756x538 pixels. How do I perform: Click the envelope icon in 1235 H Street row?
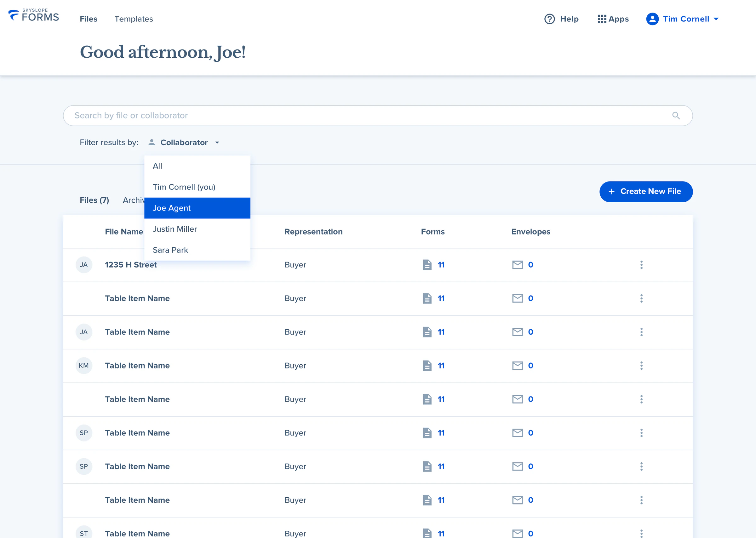tap(517, 265)
